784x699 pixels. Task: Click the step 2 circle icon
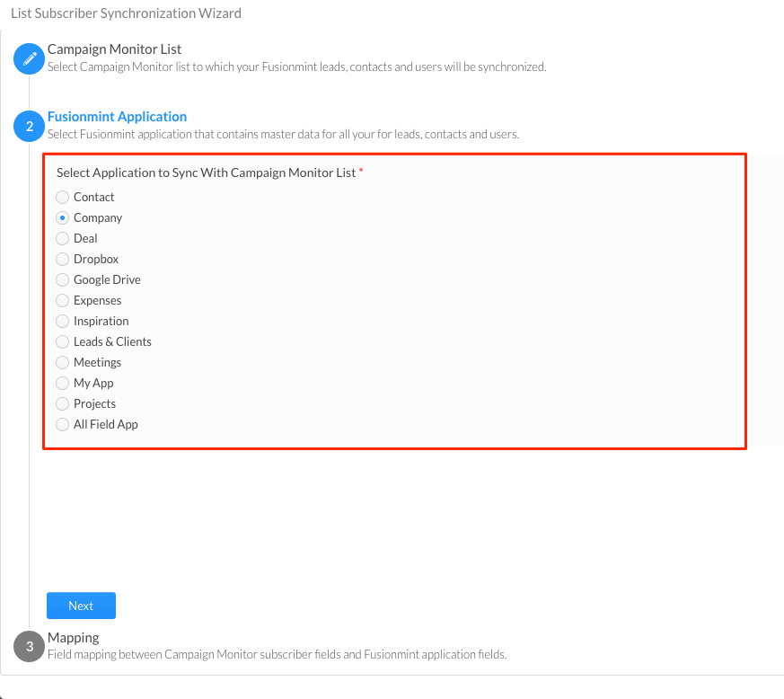[x=29, y=126]
